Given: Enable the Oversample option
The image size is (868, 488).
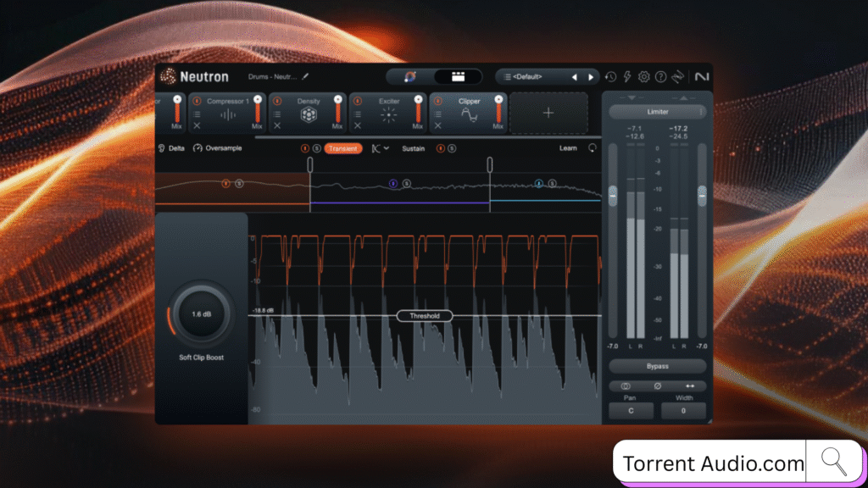Looking at the screenshot, I should (218, 148).
